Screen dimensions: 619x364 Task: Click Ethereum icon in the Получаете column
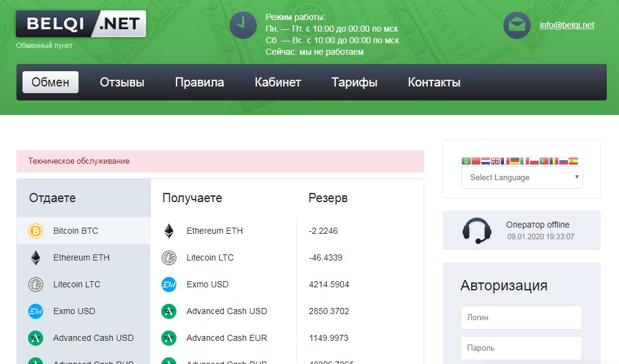[169, 231]
